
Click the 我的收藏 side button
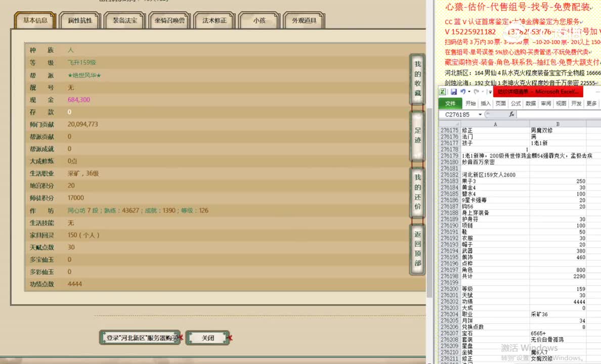417,78
